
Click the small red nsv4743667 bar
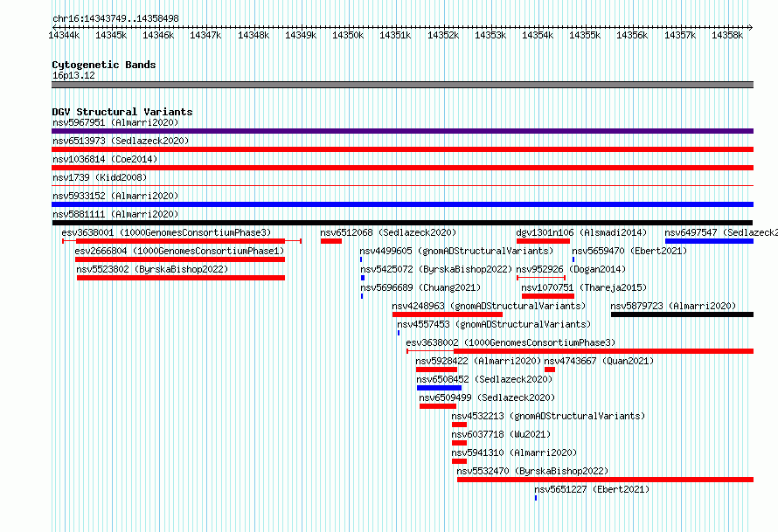[x=550, y=370]
